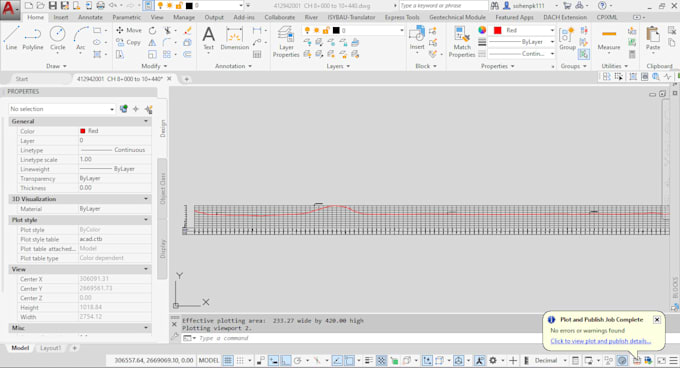This screenshot has height=368, width=680.
Task: Close the Plot and Publish notification balloon
Action: pos(657,319)
